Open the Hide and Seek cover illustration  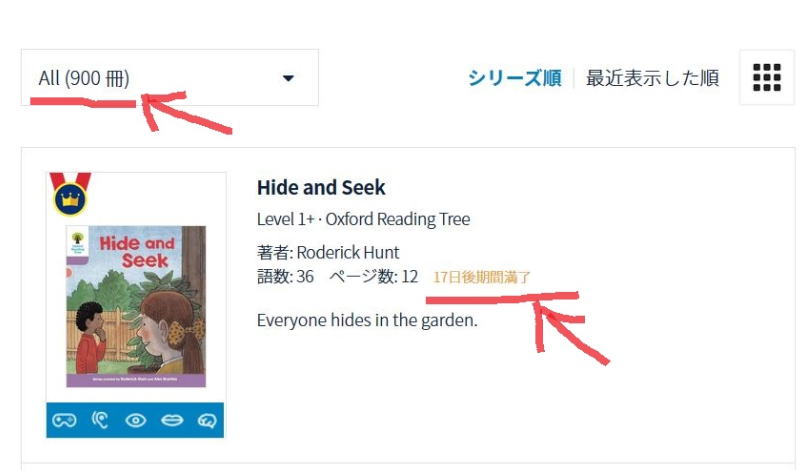[x=136, y=306]
